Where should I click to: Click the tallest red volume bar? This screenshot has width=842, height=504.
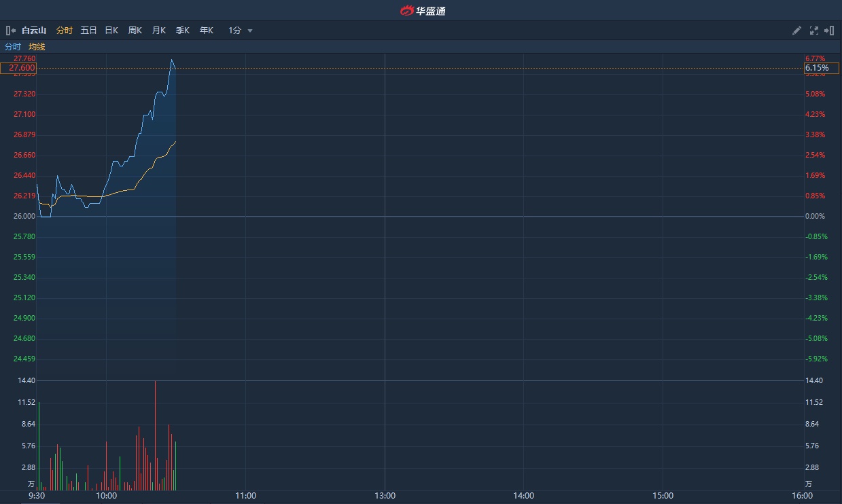click(x=155, y=435)
